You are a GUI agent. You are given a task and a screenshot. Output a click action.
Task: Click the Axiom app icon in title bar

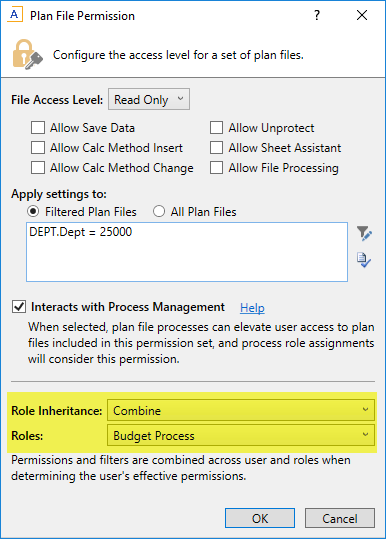tap(14, 15)
